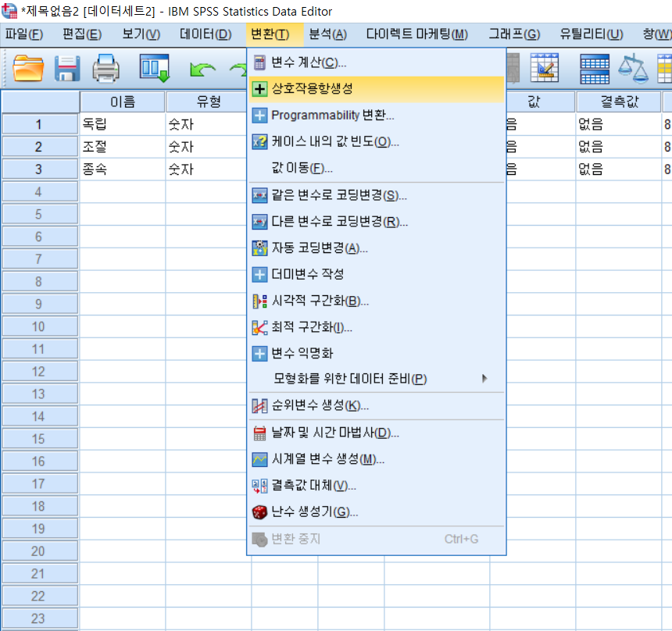Click the Open folder toolbar icon

tap(28, 68)
